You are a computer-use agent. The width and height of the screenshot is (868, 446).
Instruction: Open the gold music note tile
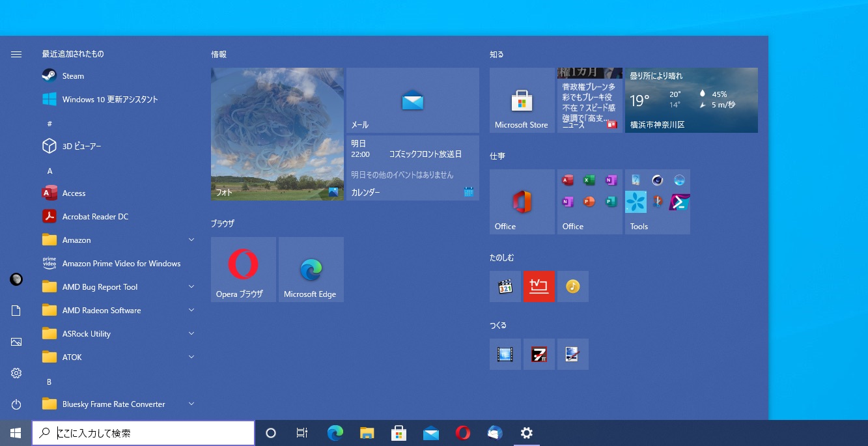point(573,286)
